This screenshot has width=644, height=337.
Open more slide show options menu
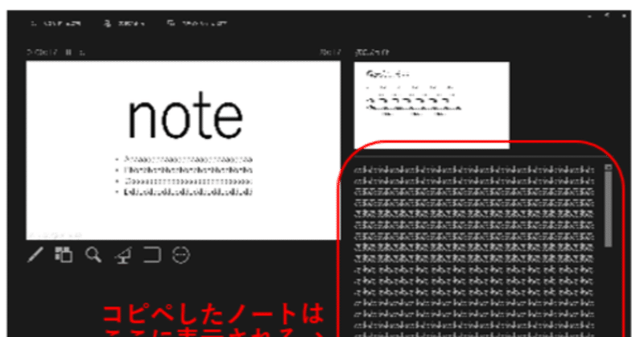point(180,255)
